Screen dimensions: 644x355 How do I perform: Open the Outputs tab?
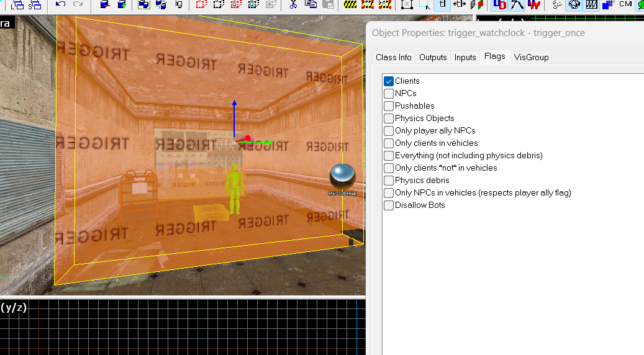[x=433, y=57]
